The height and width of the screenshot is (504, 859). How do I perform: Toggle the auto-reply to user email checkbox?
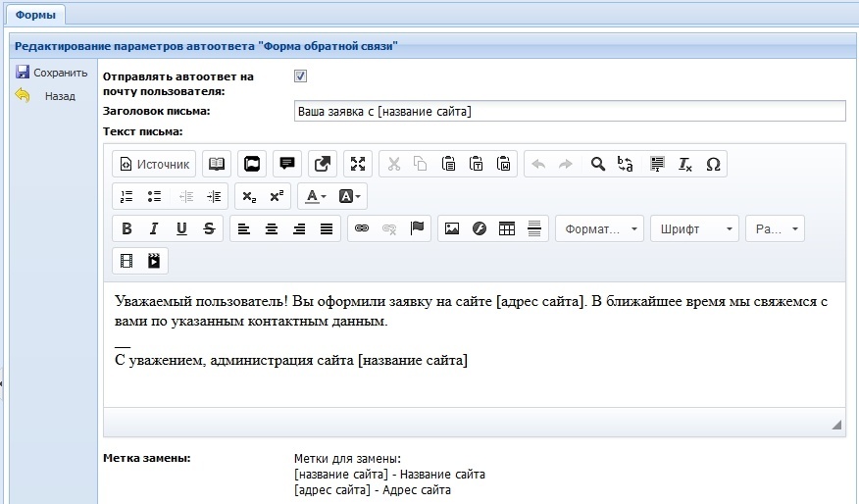point(301,76)
